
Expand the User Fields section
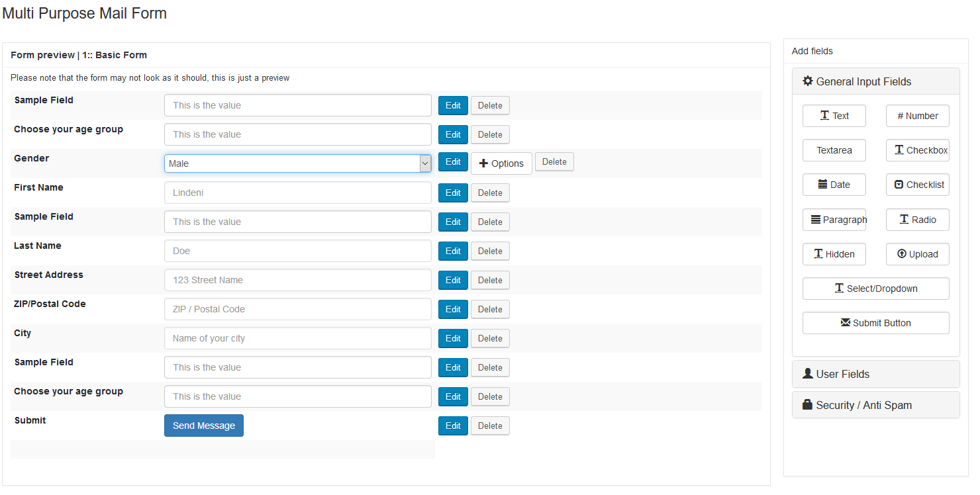pos(875,374)
